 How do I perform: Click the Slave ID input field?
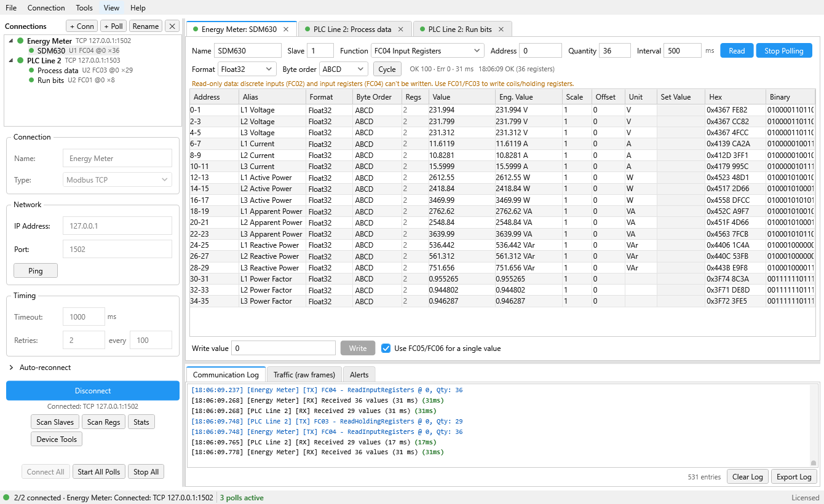click(320, 51)
